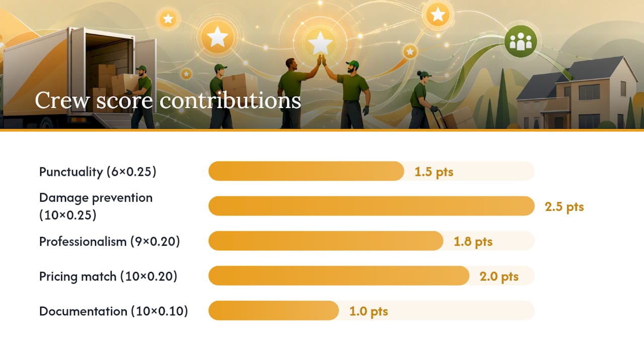Click the green people group icon
644x362 pixels.
[x=521, y=42]
